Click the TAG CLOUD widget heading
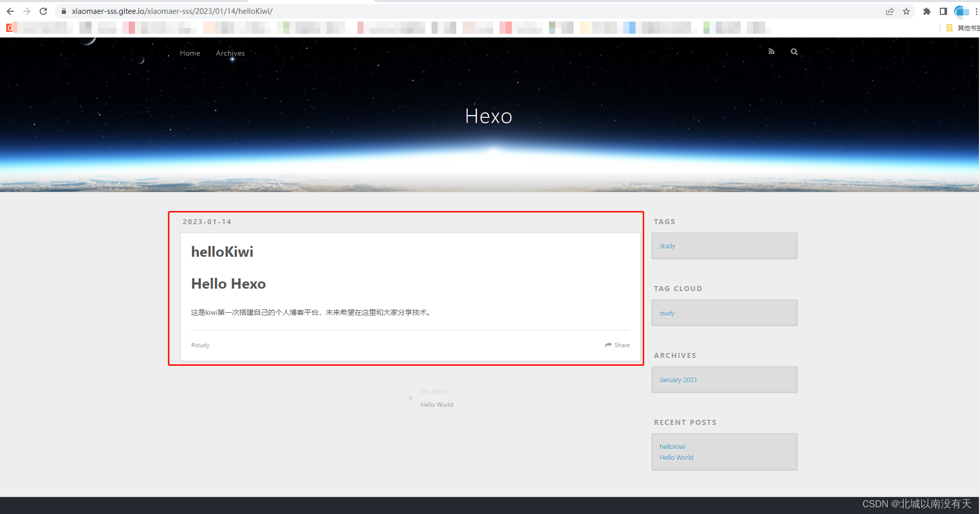The image size is (980, 514). (x=678, y=289)
